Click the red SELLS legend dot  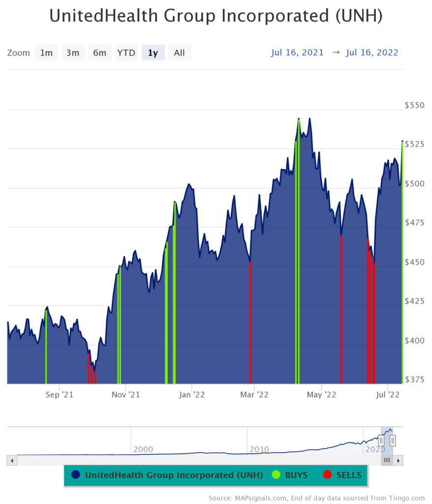point(328,475)
